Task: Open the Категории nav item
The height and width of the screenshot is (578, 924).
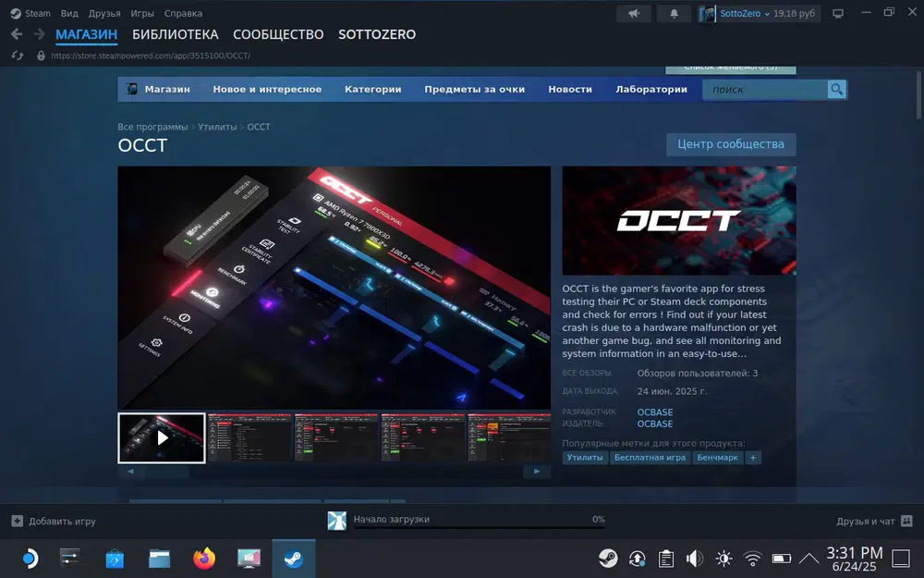Action: (x=373, y=90)
